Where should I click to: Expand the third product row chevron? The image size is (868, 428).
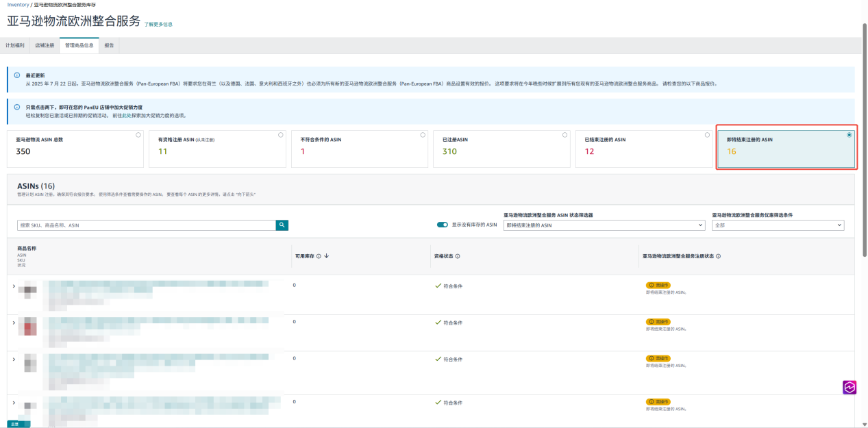pos(14,358)
